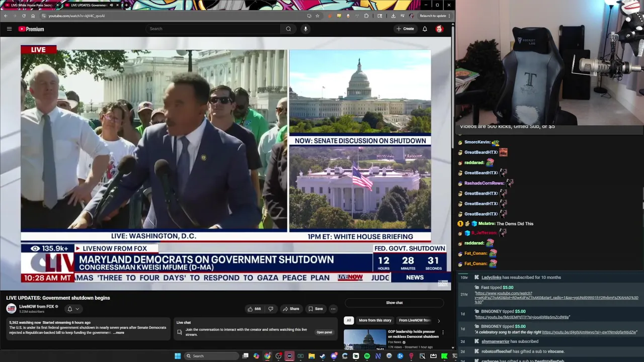
Task: Like the video with 666 likes
Action: pyautogui.click(x=255, y=309)
